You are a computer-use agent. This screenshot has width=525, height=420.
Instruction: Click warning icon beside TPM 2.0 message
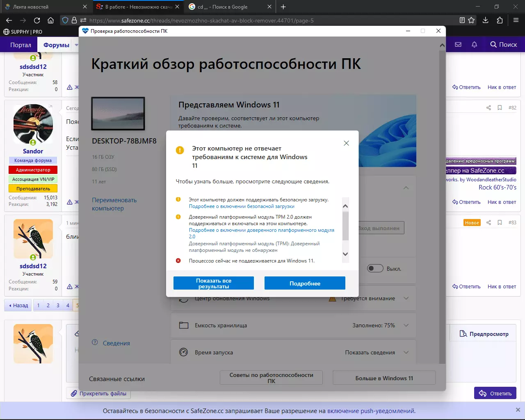[x=178, y=217]
